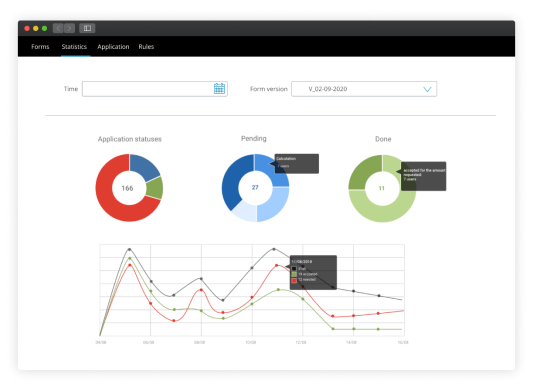This screenshot has height=391, width=540.
Task: Toggle the sidebar panel icon
Action: tap(87, 28)
